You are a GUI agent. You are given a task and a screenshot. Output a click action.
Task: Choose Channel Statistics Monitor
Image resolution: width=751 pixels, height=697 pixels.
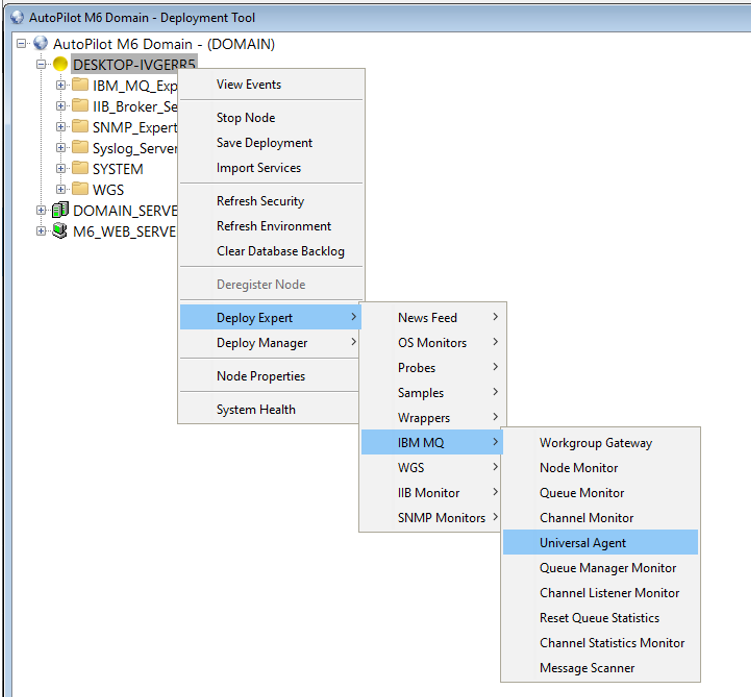pos(601,642)
